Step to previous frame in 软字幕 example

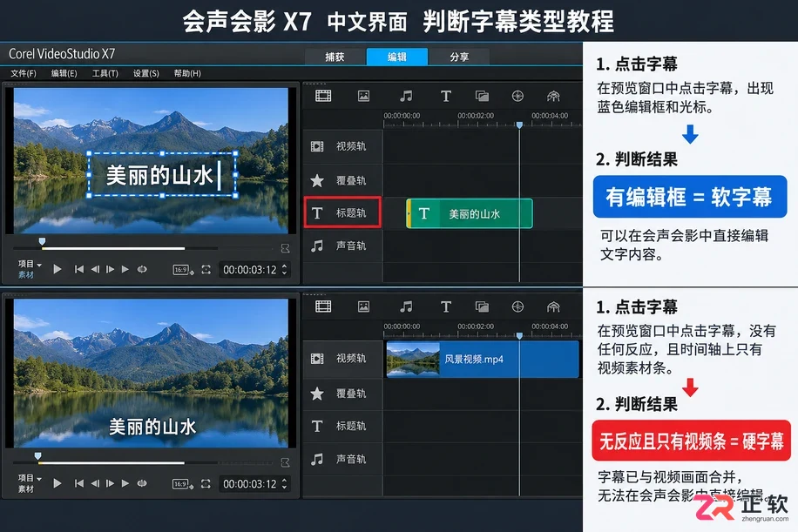(95, 269)
